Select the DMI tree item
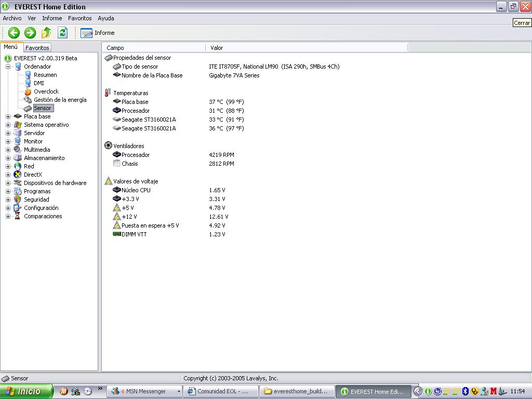This screenshot has width=532, height=399. [38, 83]
